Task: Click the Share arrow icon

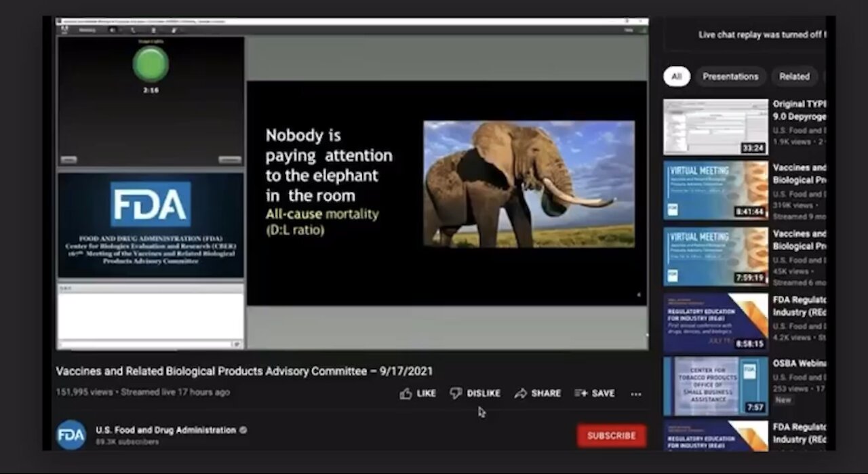Action: click(x=520, y=393)
